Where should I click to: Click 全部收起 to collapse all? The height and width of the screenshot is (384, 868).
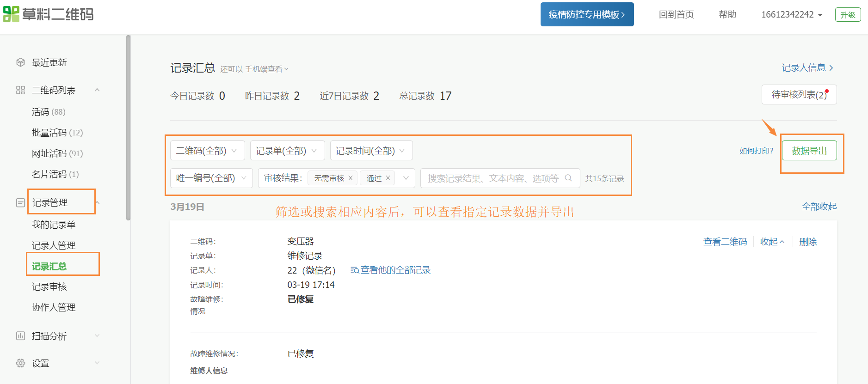[x=819, y=207]
